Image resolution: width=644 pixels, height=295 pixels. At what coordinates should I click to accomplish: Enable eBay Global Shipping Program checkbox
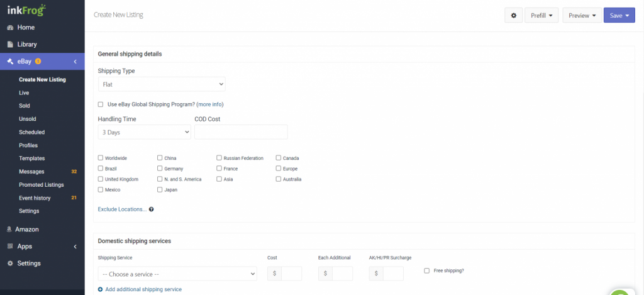[101, 104]
